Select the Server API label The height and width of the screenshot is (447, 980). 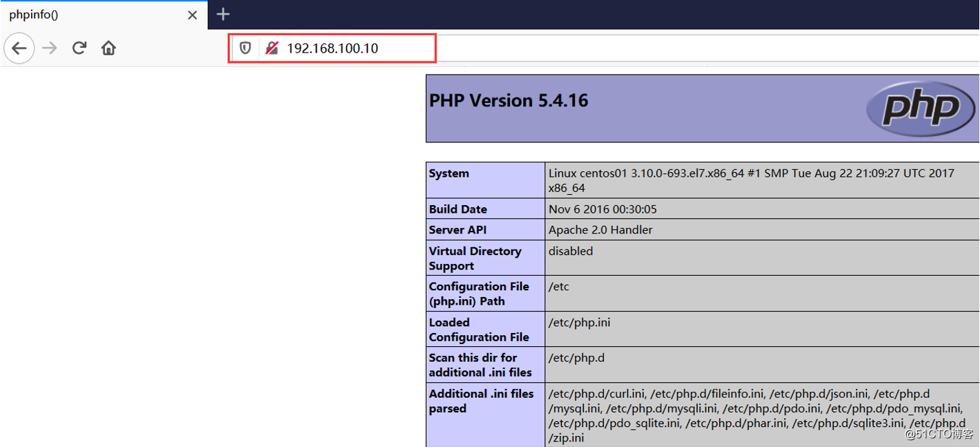[x=458, y=230]
